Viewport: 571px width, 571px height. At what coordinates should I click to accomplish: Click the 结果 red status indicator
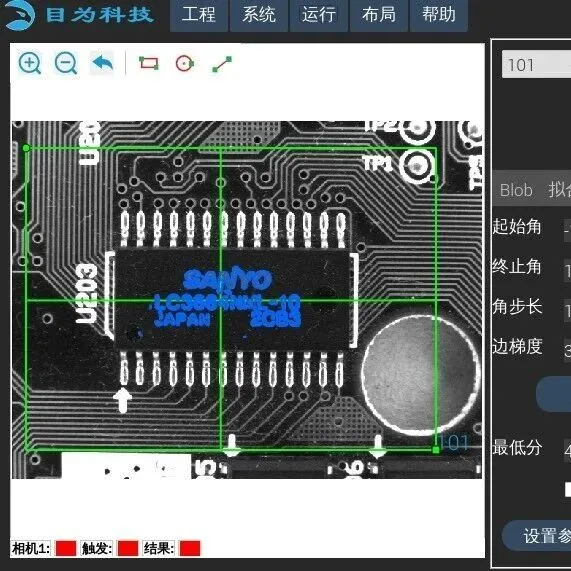coord(190,548)
